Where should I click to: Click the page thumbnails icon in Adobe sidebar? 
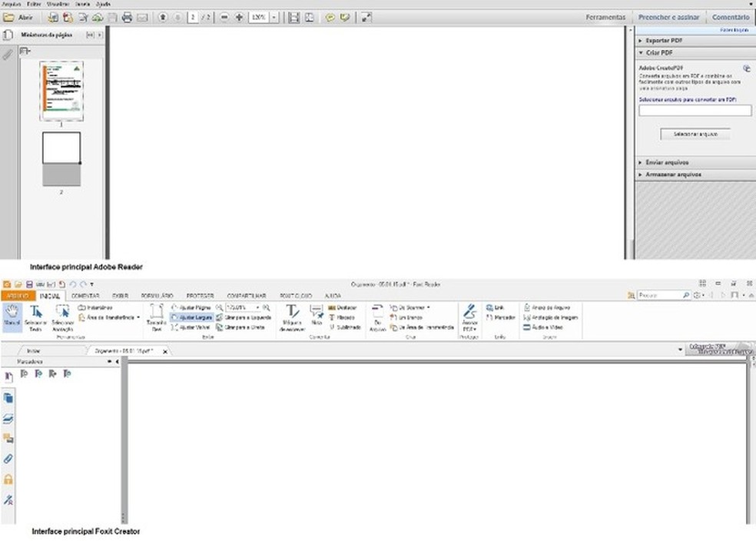coord(8,35)
